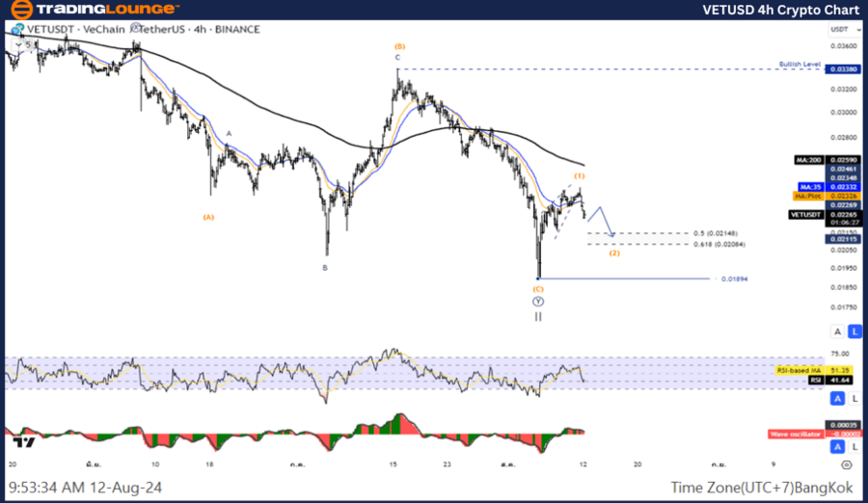Click the Wave oscillator label
868x503 pixels.
(795, 434)
